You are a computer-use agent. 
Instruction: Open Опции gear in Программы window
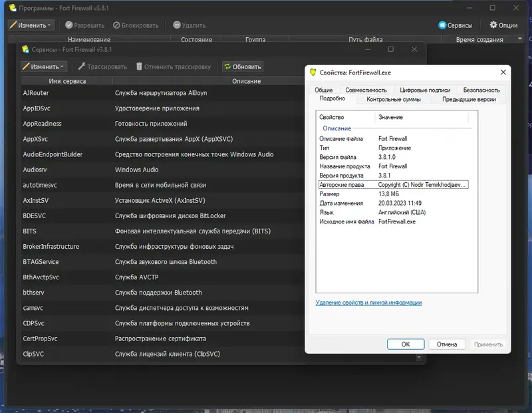click(503, 25)
